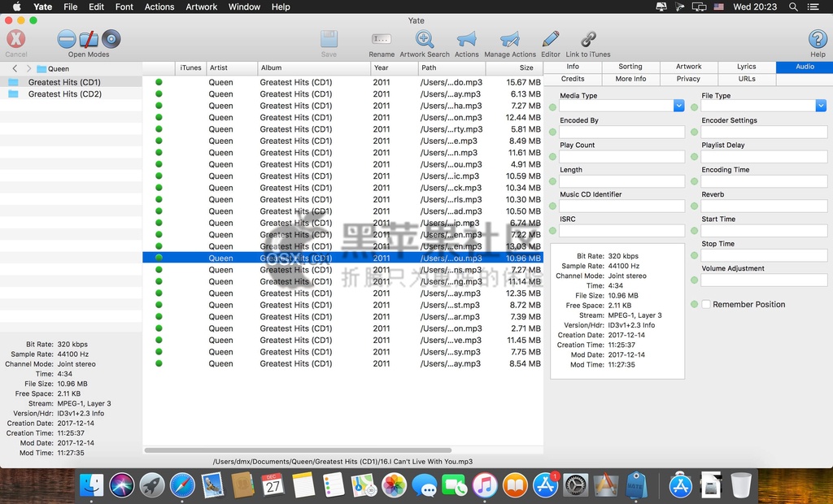Click the Editor pencil icon
Viewport: 833px width, 504px height.
pos(551,39)
